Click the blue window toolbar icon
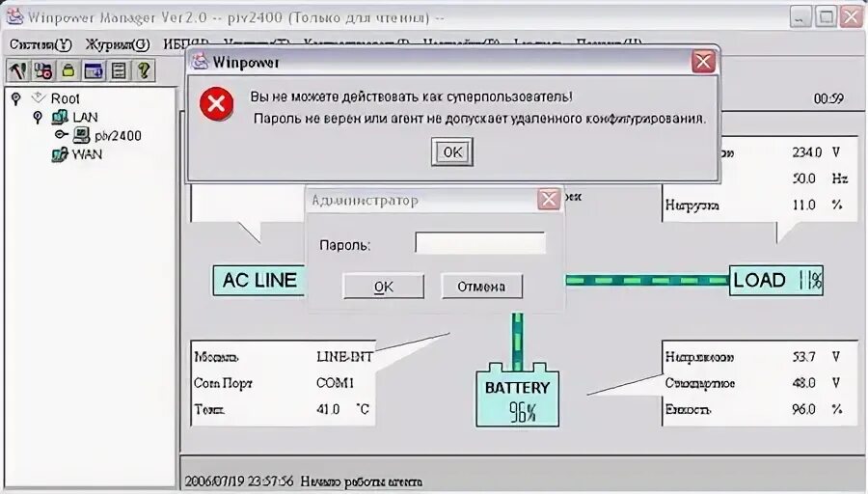The height and width of the screenshot is (494, 868). [94, 70]
